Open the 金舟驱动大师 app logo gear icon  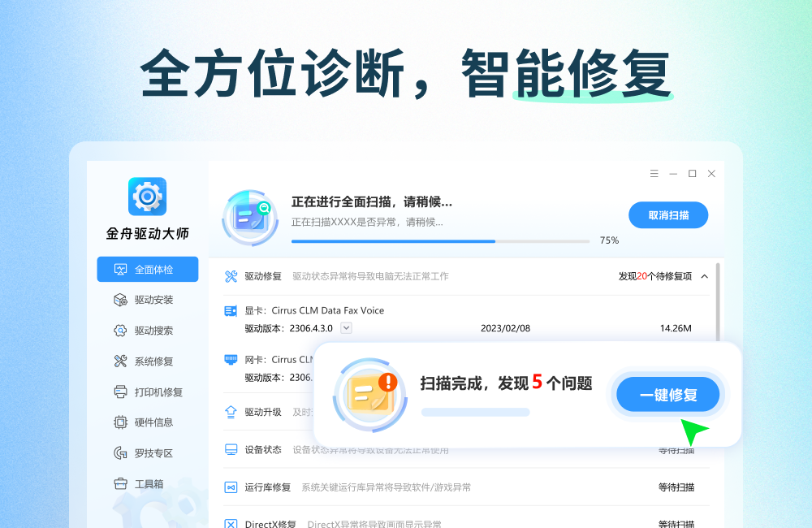146,196
